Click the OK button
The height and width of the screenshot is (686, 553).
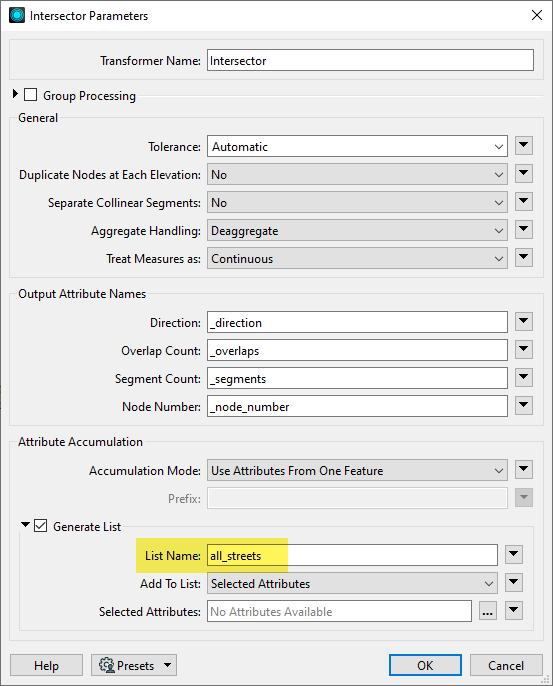point(425,665)
